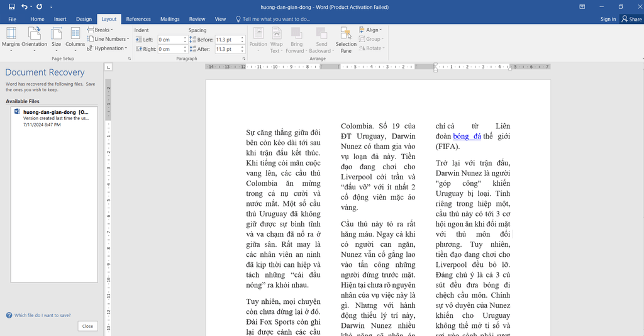The image size is (644, 336).
Task: Click the Hyphenation icon
Action: 89,48
